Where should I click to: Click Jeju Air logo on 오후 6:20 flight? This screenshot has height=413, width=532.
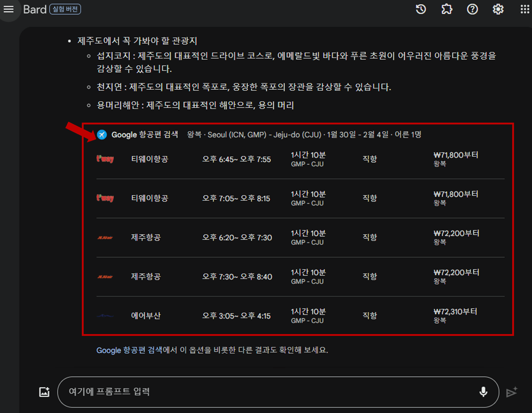pyautogui.click(x=105, y=238)
